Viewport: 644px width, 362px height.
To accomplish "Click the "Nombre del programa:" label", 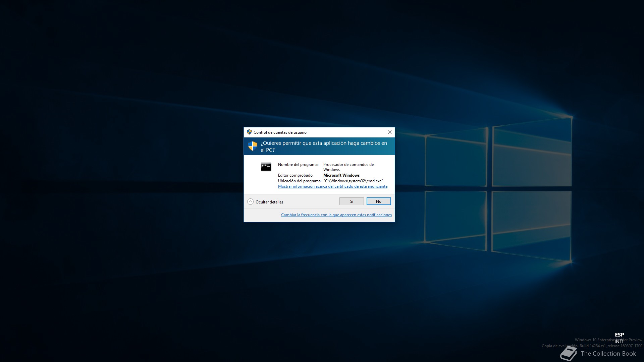I will click(298, 165).
